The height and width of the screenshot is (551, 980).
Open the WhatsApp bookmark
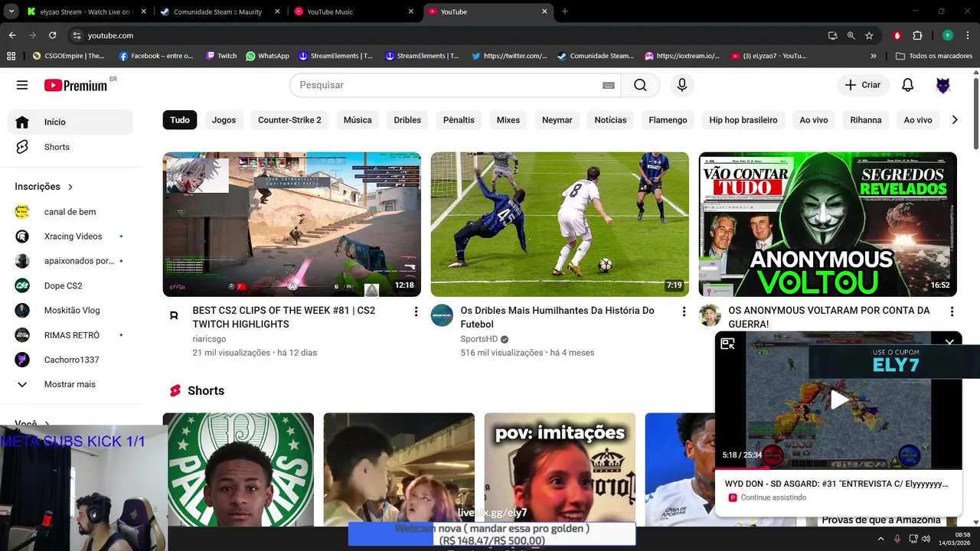(x=267, y=56)
